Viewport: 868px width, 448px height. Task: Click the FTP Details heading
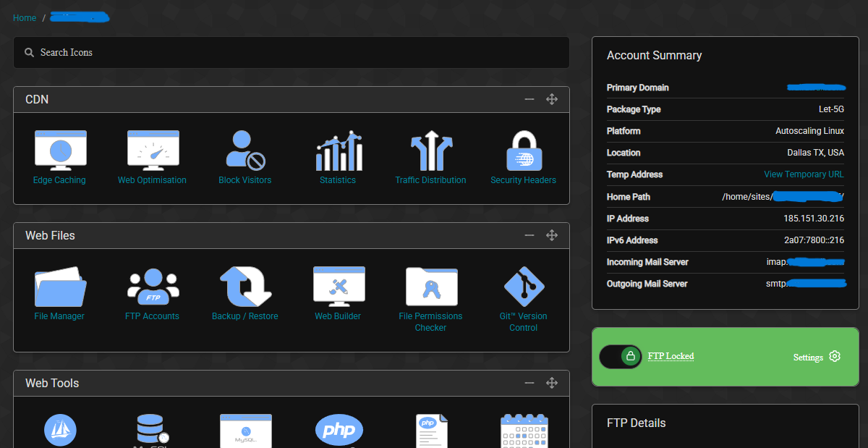pos(636,423)
